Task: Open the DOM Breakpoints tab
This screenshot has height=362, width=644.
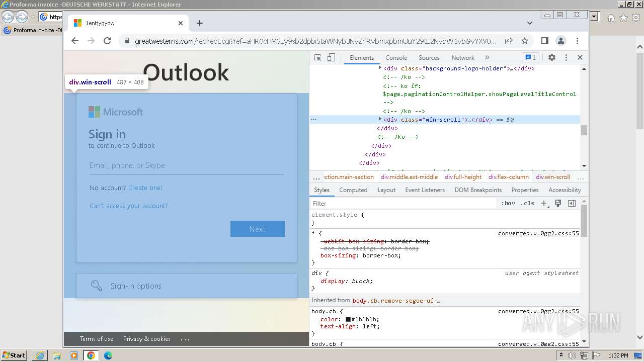Action: [x=478, y=190]
